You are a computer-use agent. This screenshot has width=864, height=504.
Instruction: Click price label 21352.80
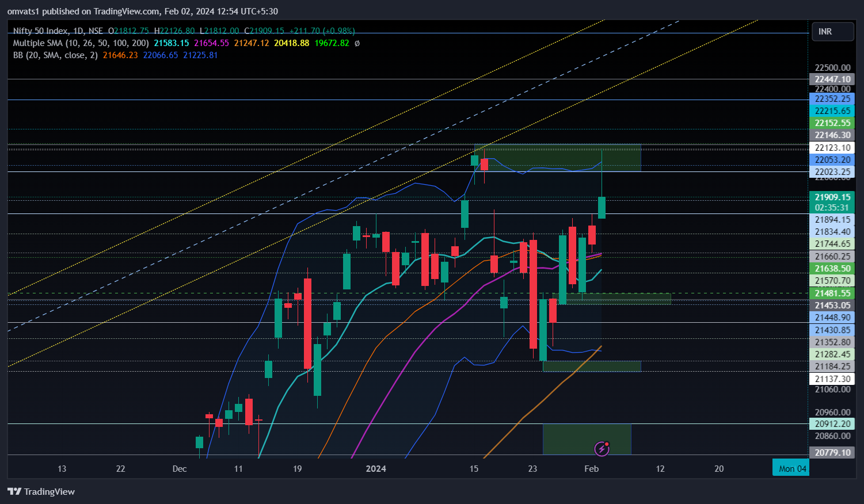click(x=832, y=342)
